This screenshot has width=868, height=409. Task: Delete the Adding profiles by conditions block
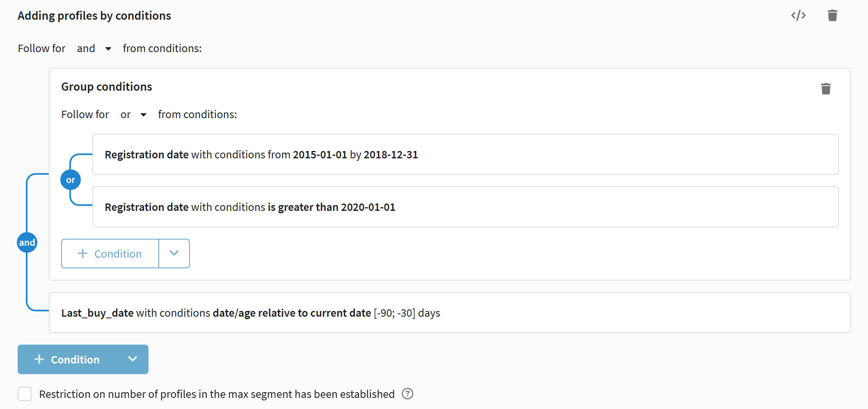pos(832,16)
